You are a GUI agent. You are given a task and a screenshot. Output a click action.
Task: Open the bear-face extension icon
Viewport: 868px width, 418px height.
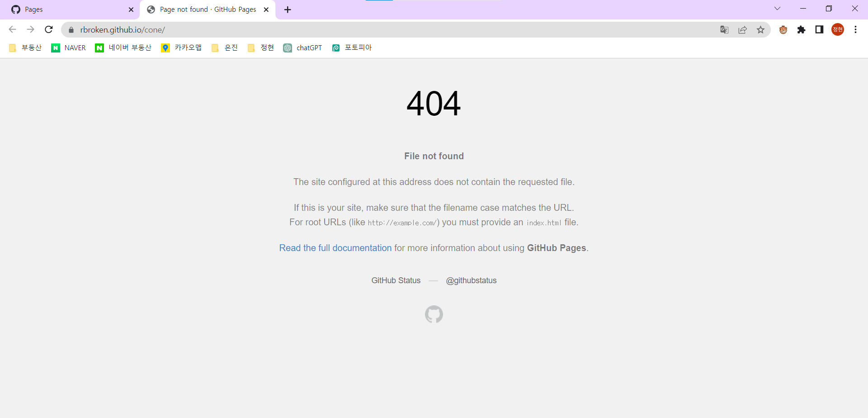(783, 30)
